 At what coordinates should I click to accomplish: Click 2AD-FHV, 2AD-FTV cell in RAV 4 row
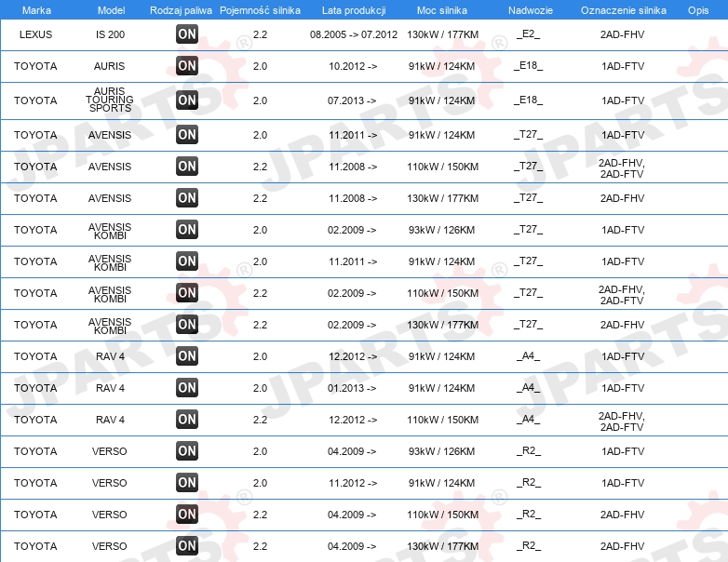coord(622,421)
